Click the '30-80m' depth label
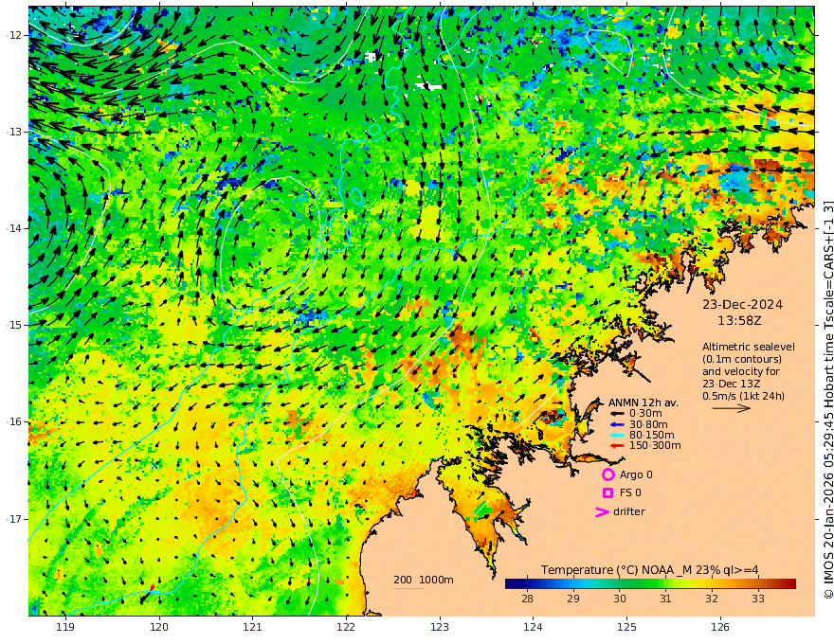Screen dimensions: 834x644 648,424
